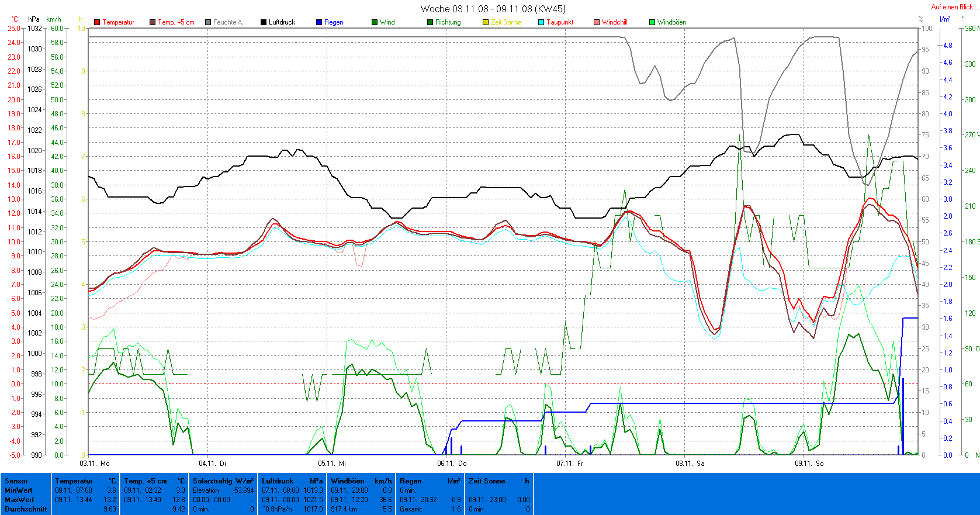The width and height of the screenshot is (980, 515).
Task: Click the Solarstrahlg column header
Action: [x=213, y=481]
